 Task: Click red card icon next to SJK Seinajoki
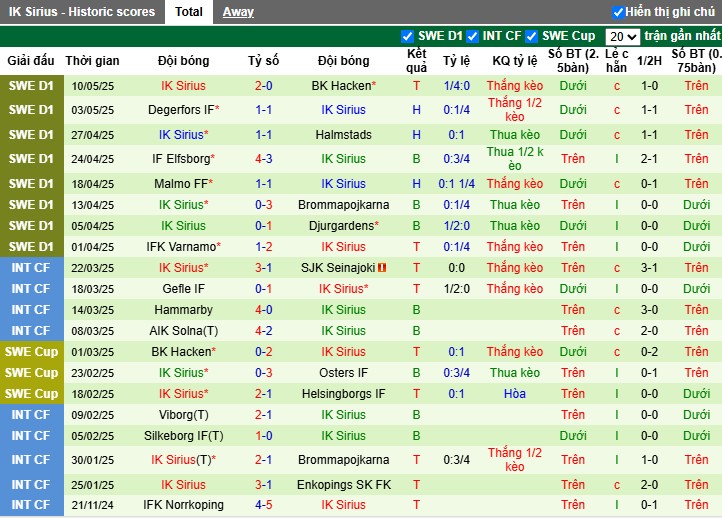tap(382, 268)
